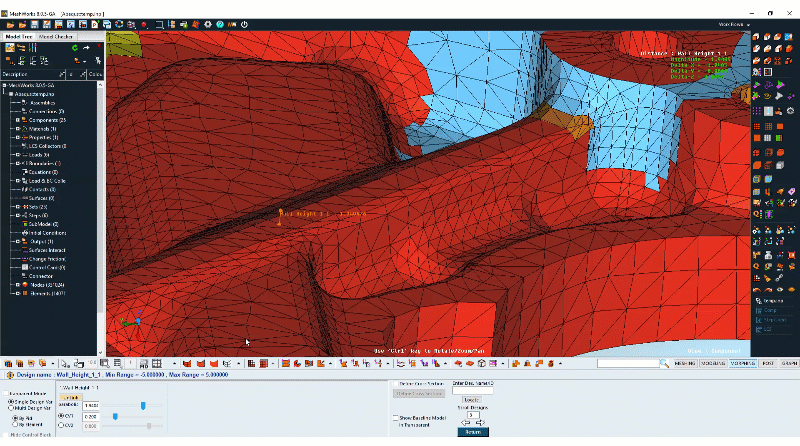Click the Enter Des. Name input field
800x446 pixels.
[x=473, y=390]
